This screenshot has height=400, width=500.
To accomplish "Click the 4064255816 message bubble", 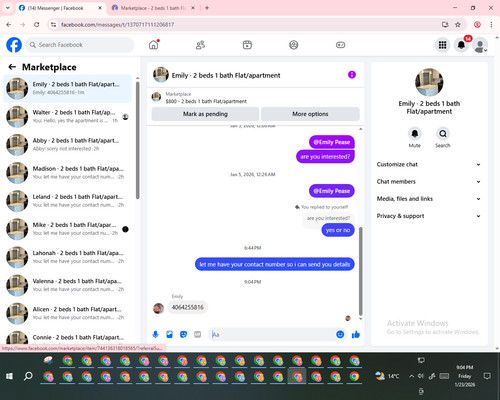I will [x=188, y=307].
